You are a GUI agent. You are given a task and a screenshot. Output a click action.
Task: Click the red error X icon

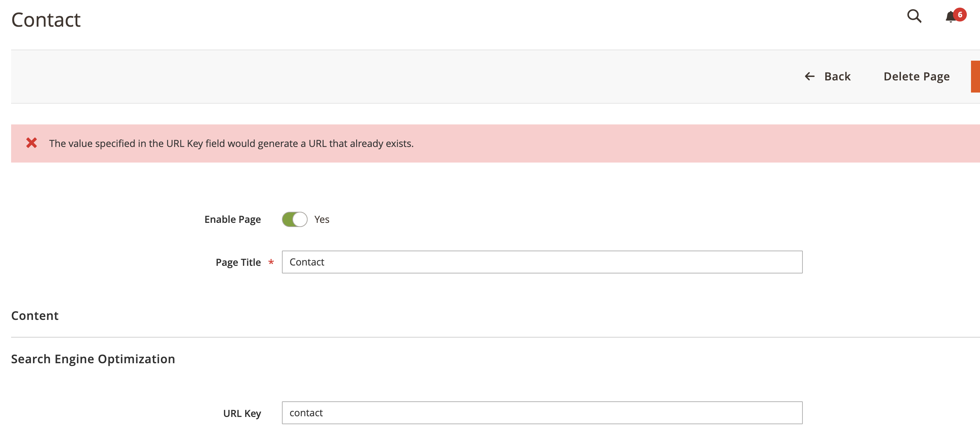tap(32, 142)
